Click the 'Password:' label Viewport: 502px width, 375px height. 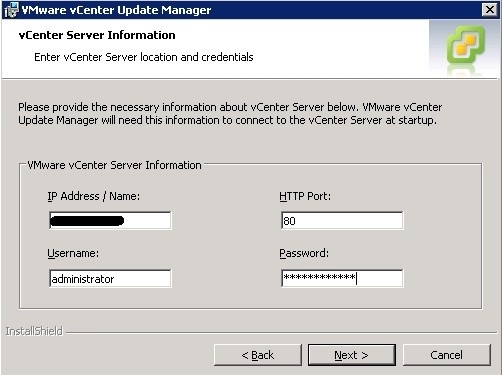click(304, 253)
